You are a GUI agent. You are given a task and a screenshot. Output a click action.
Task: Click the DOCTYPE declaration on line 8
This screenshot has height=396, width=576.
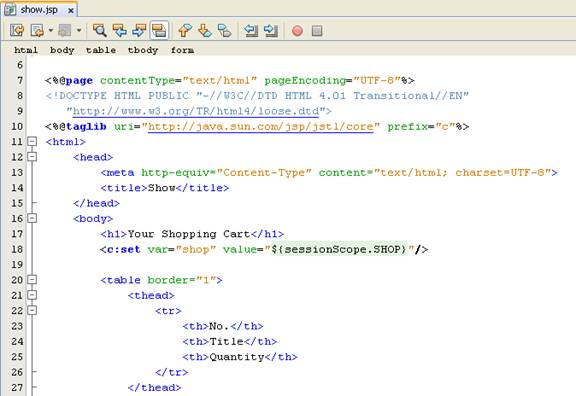point(257,96)
